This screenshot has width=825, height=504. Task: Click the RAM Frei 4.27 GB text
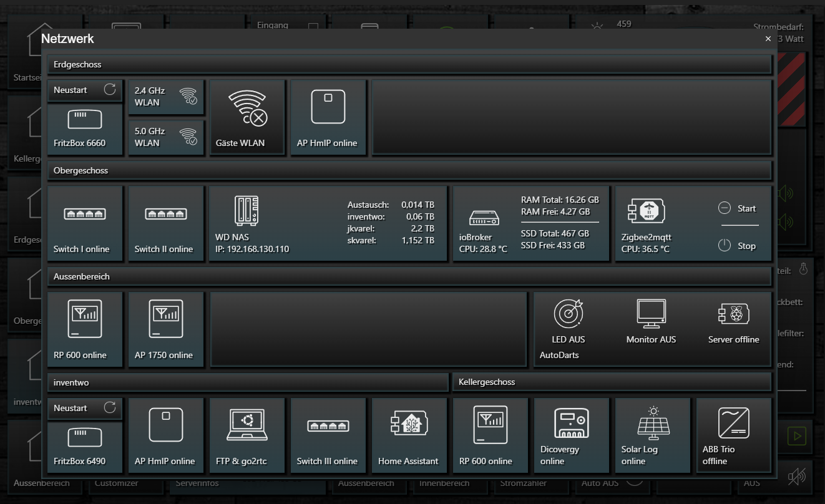(x=555, y=211)
